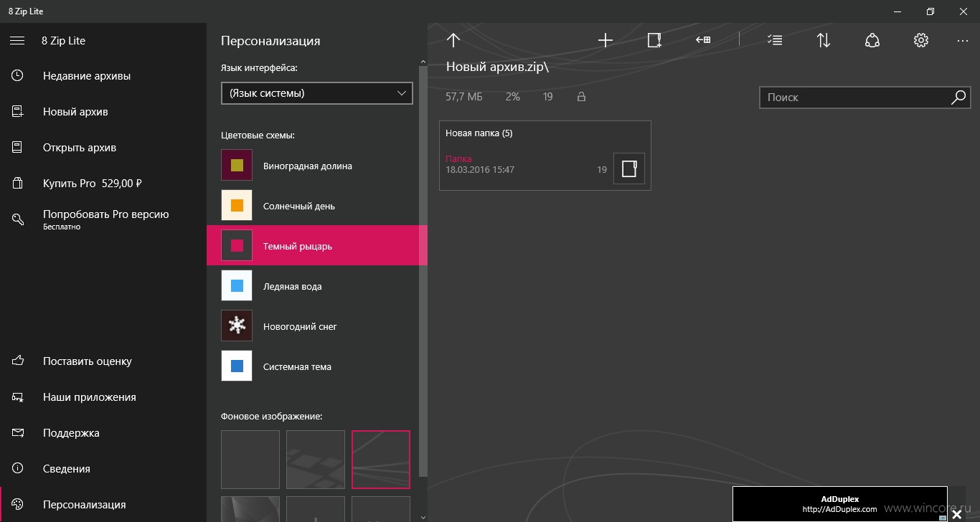Screen dimensions: 980x522
Task: Choose Виноградная долина color scheme
Action: (x=316, y=166)
